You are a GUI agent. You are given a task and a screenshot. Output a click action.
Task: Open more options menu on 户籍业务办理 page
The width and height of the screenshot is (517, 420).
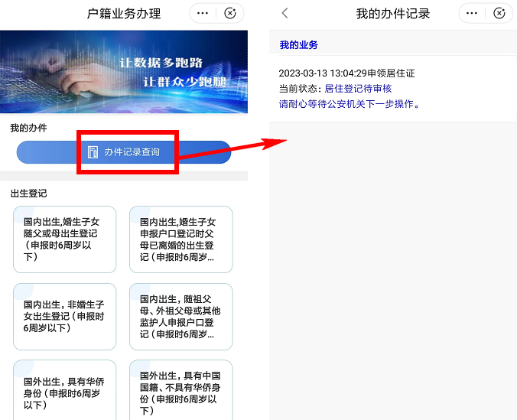click(203, 14)
